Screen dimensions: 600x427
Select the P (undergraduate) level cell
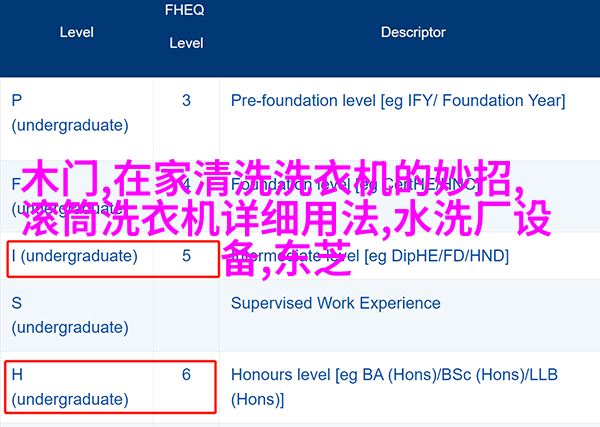[70, 113]
